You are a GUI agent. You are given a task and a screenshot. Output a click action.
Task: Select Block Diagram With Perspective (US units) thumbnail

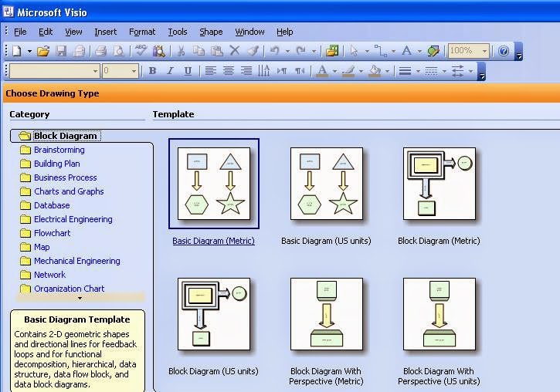pyautogui.click(x=439, y=314)
